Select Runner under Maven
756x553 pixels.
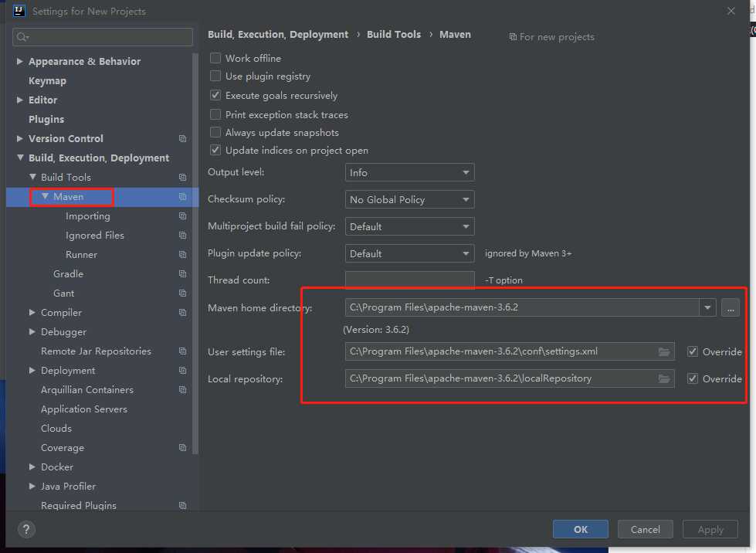[82, 255]
